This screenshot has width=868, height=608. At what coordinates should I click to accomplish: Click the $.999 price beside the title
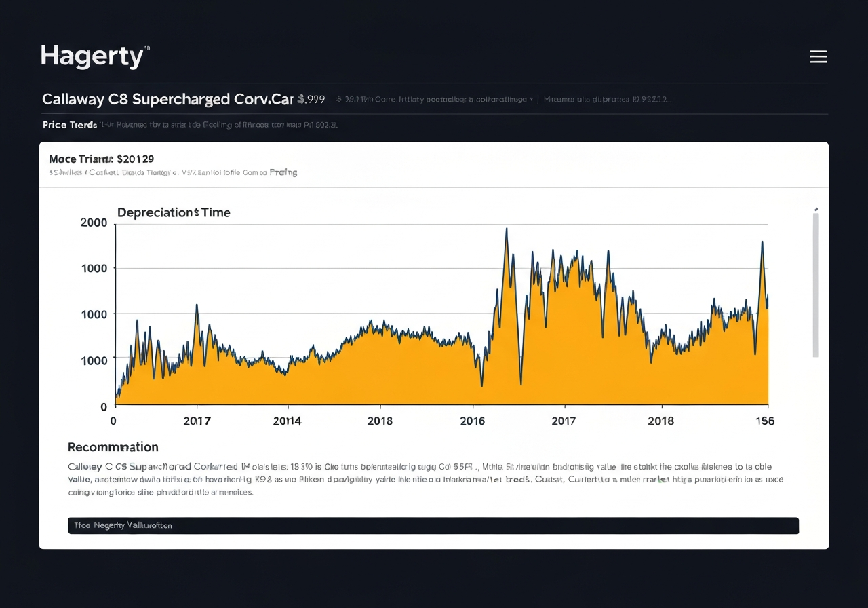tap(311, 99)
